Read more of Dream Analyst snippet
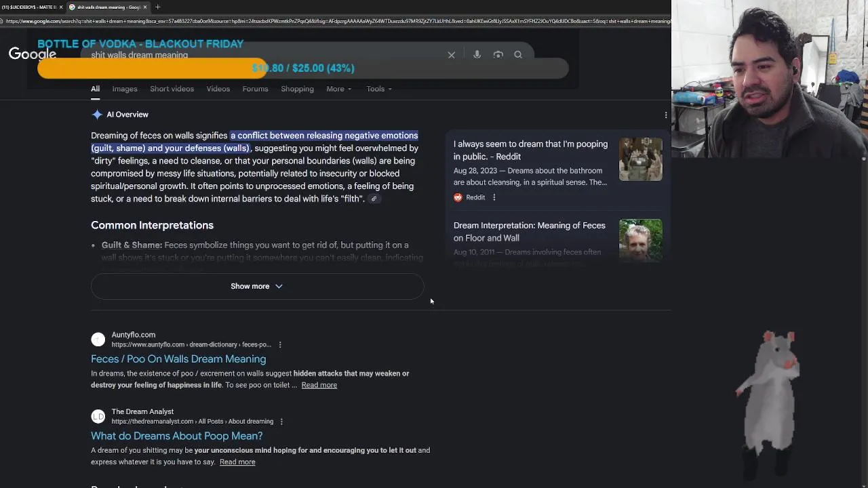The image size is (868, 488). point(237,462)
